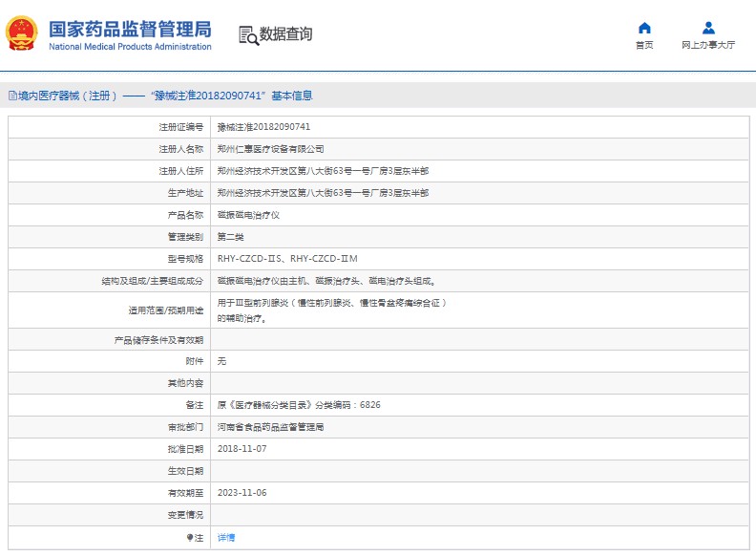Click the 其他内容 label

coord(185,383)
